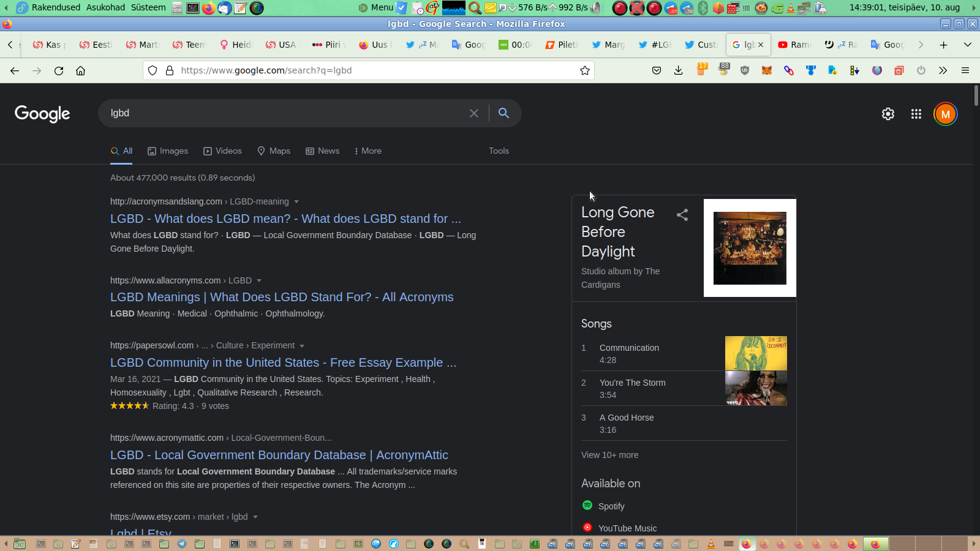This screenshot has height=551, width=980.
Task: Expand the acronymsandslang.com result options arrow
Action: [x=296, y=201]
